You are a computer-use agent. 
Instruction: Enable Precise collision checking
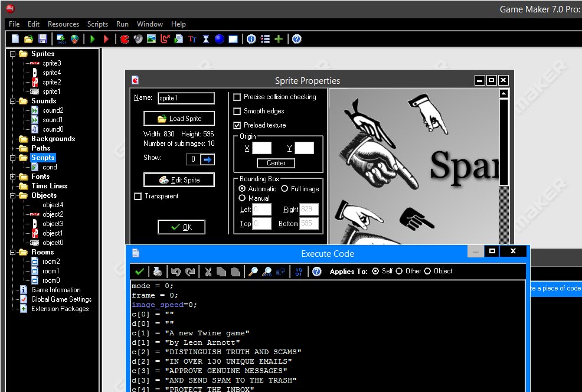237,97
